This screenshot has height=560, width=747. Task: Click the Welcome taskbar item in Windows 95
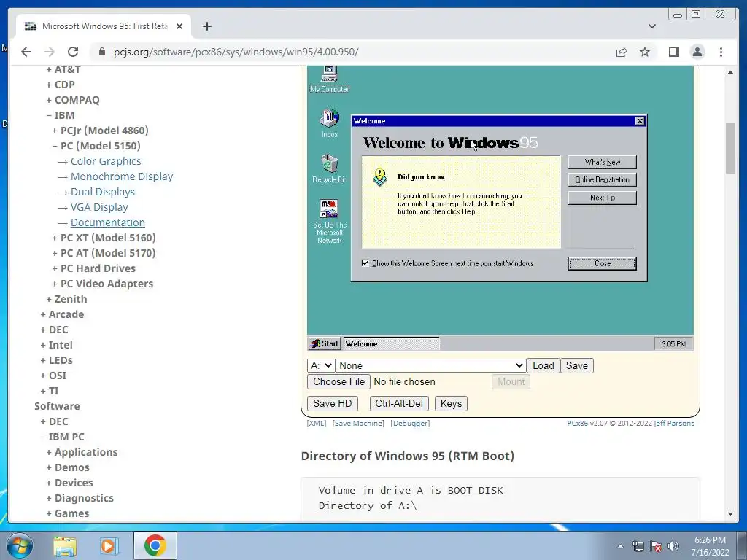[x=391, y=344]
